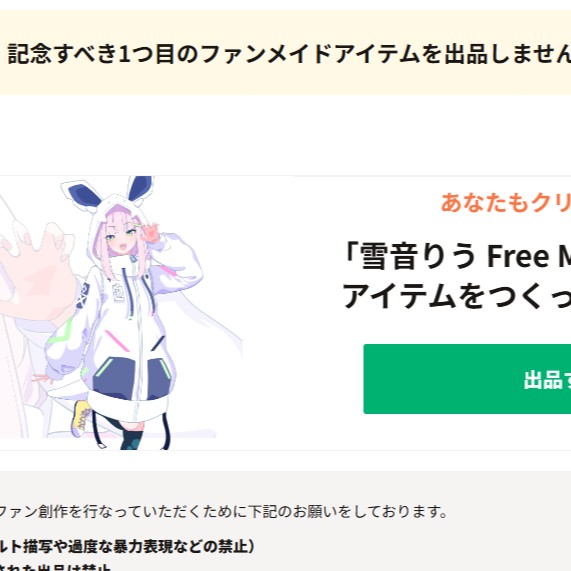Image resolution: width=571 pixels, height=571 pixels.
Task: Click the アイテムをつくっ heading line
Action: click(x=456, y=296)
